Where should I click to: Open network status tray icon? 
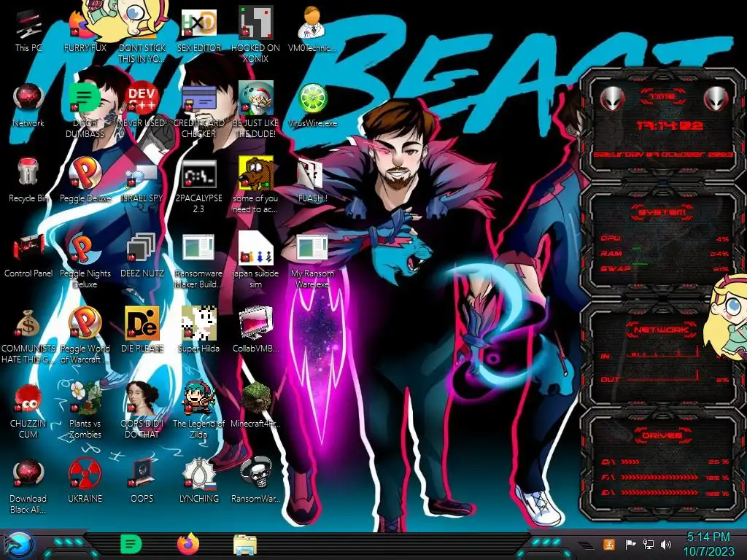[x=648, y=544]
